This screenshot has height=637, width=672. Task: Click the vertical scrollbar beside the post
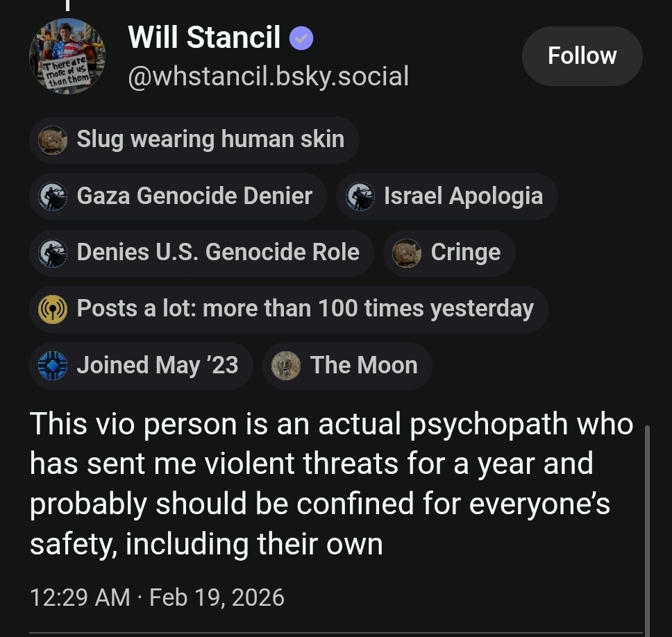(647, 527)
